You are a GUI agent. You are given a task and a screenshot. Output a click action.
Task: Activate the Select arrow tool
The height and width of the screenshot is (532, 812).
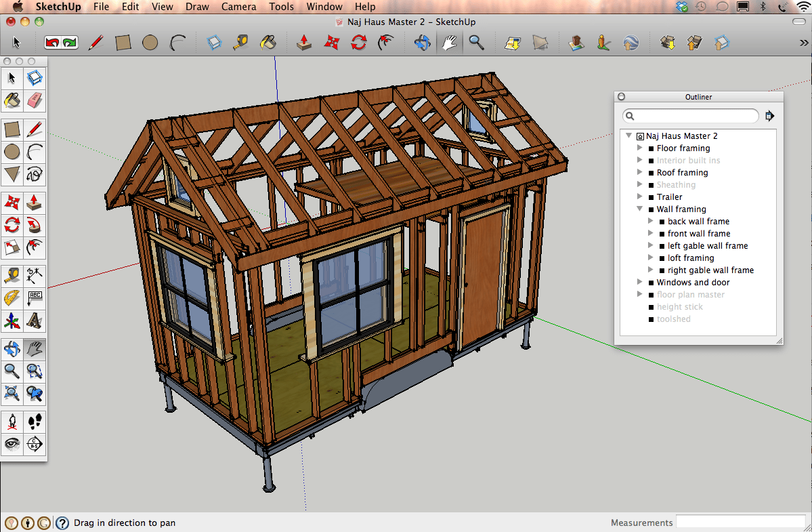pyautogui.click(x=10, y=78)
